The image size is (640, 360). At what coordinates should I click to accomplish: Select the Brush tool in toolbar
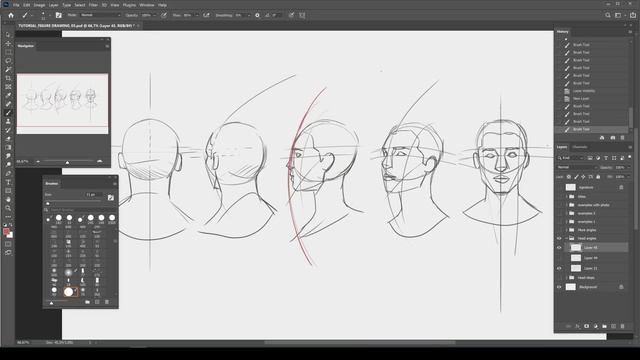pos(8,113)
